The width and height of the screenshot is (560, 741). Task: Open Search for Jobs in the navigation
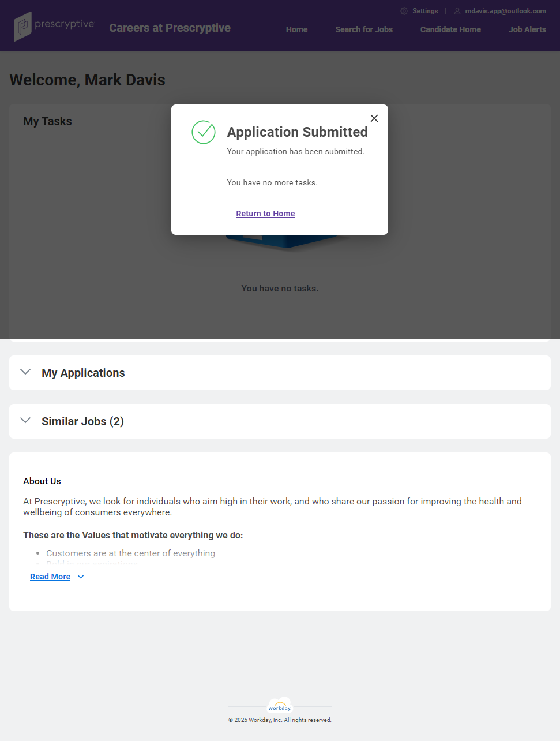(x=364, y=29)
